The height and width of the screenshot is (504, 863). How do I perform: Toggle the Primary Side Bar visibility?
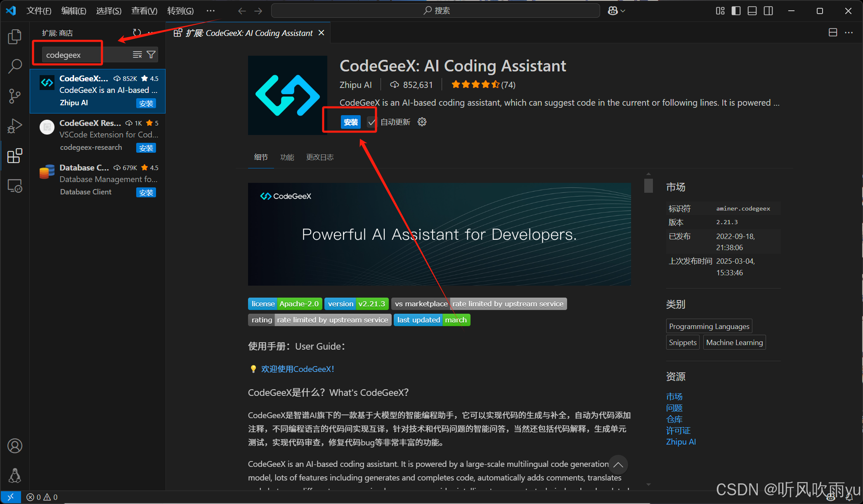[735, 11]
